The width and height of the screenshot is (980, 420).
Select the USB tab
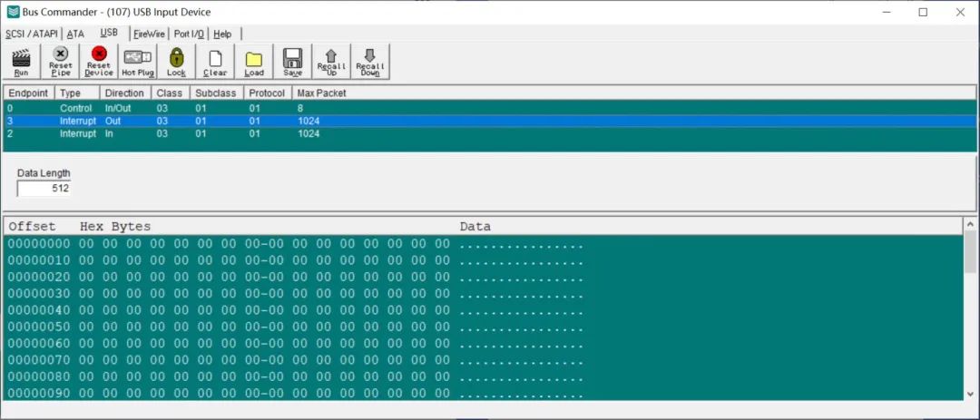point(109,33)
